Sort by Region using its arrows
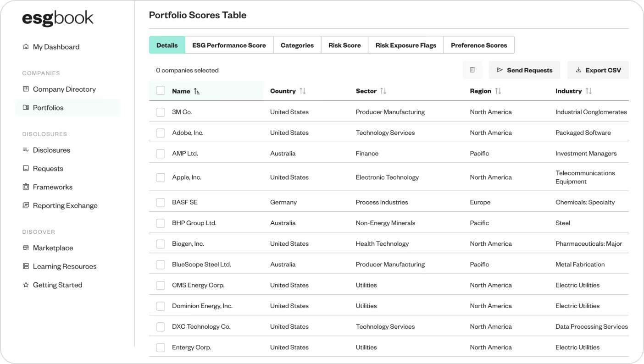The height and width of the screenshot is (364, 644). 498,91
